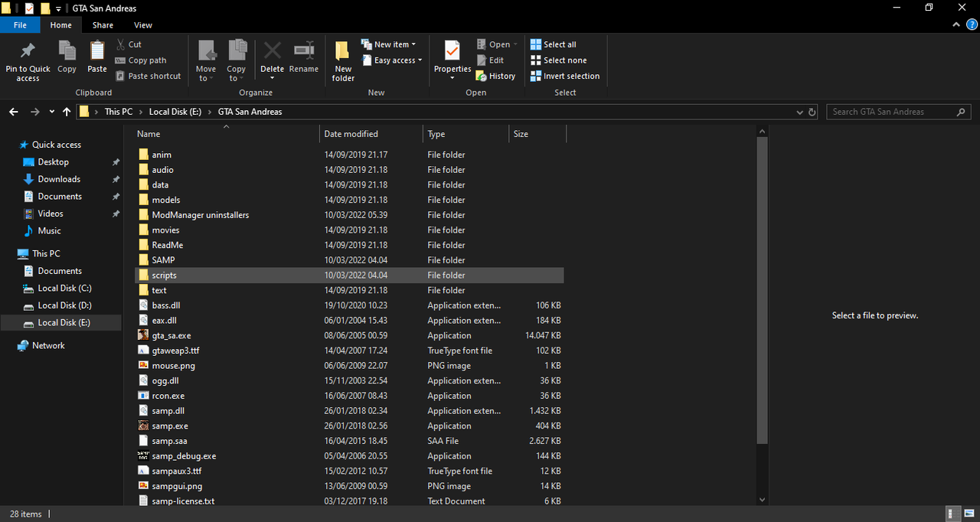Click the Paste ribbon icon
The width and height of the screenshot is (980, 522).
[97, 51]
